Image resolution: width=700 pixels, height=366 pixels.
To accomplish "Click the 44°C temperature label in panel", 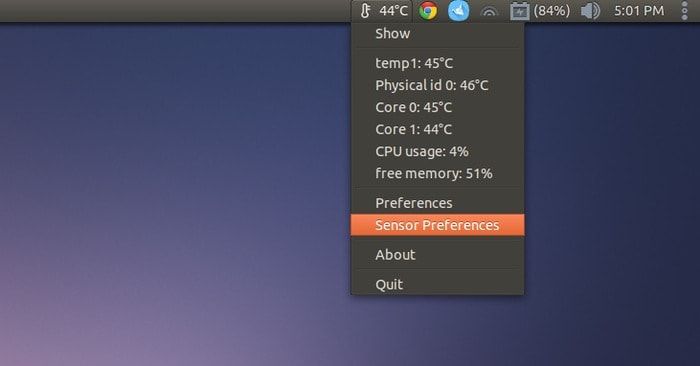I will coord(393,11).
